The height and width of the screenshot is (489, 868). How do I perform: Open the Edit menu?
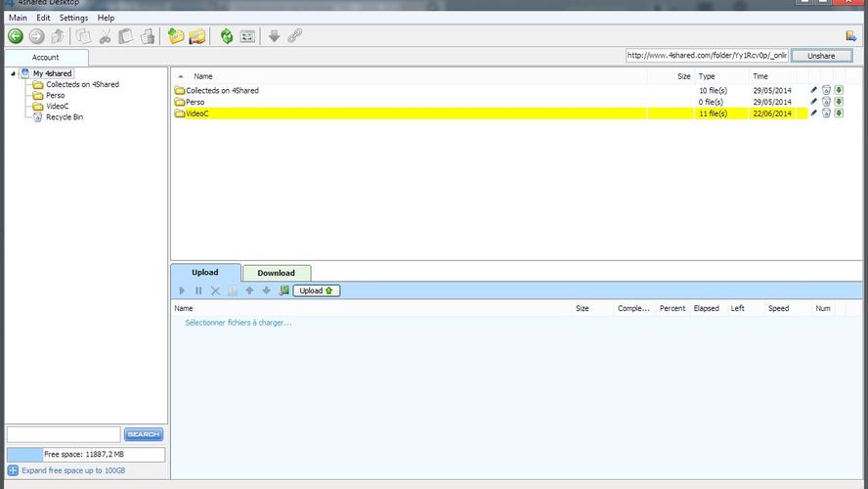click(43, 18)
